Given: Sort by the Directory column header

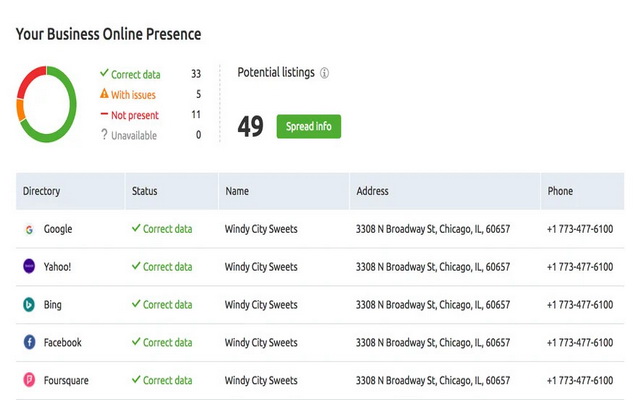Looking at the screenshot, I should click(x=42, y=191).
